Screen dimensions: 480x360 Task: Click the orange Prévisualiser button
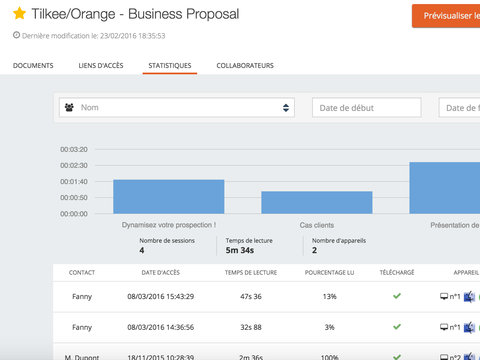(x=446, y=16)
